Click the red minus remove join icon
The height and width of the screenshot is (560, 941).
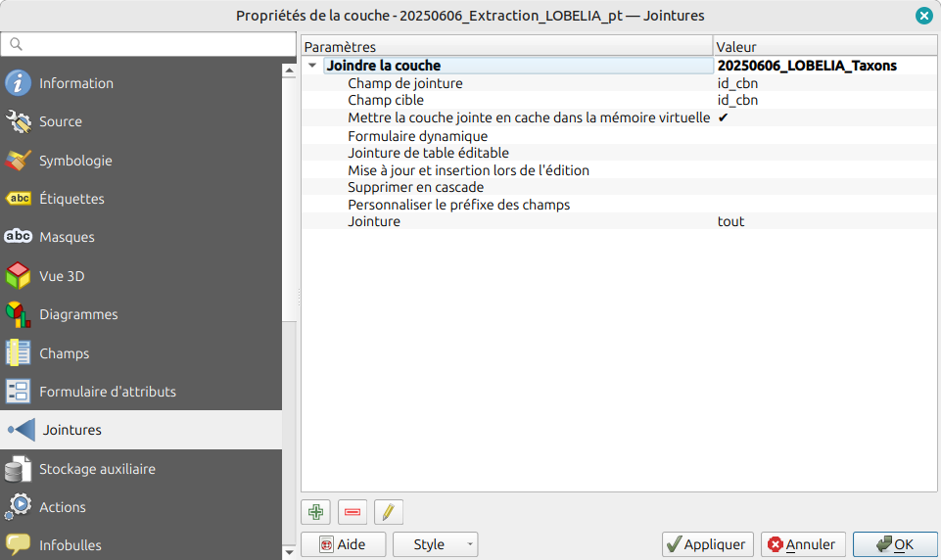[x=353, y=512]
